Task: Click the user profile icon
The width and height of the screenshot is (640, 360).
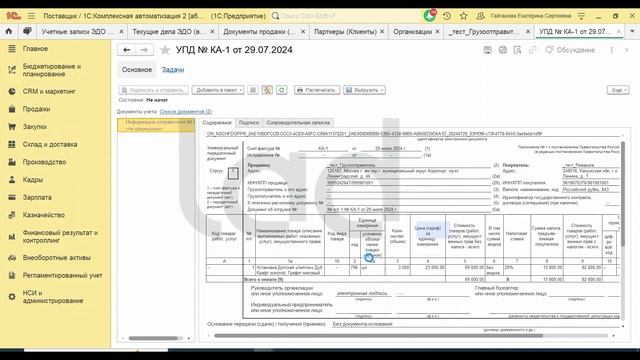Action: coord(480,16)
